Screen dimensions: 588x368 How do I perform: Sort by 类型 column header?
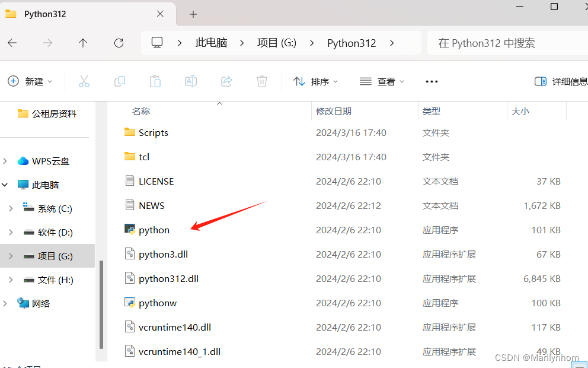click(x=432, y=111)
